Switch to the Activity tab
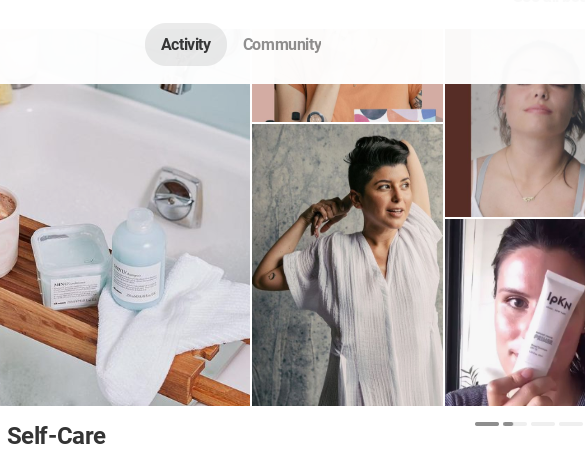 pos(186,44)
